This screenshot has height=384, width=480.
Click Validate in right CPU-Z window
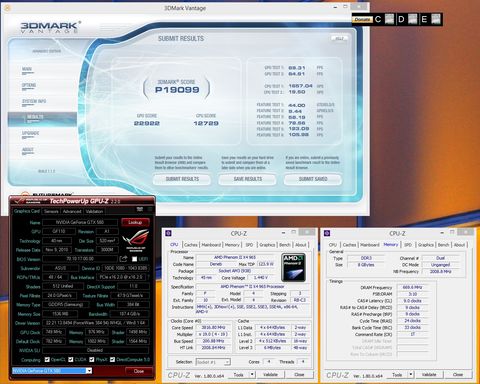429,375
